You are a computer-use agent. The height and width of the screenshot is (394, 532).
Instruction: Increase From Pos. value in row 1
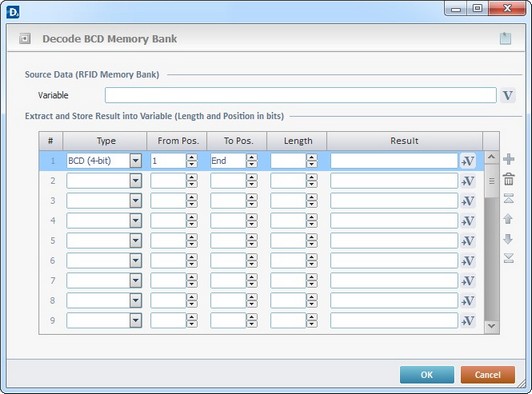pos(192,157)
